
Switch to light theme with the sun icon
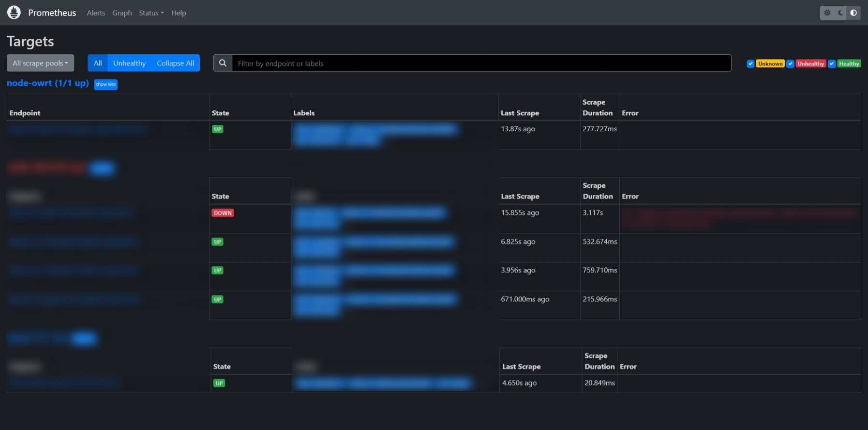coord(827,13)
